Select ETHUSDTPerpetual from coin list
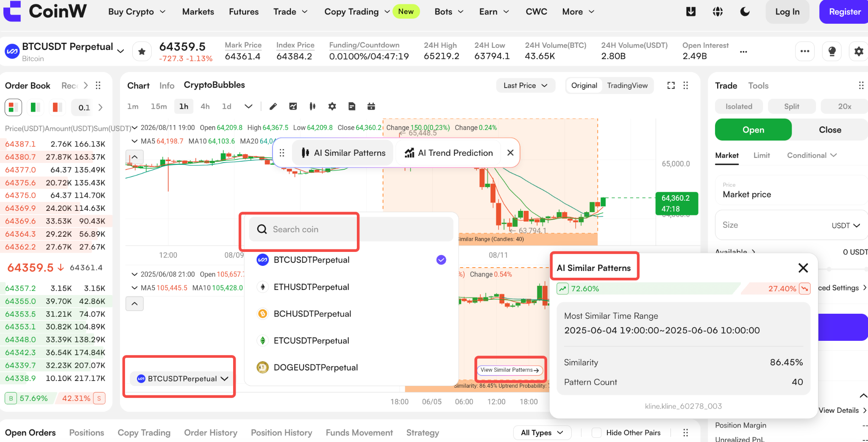 (351, 287)
